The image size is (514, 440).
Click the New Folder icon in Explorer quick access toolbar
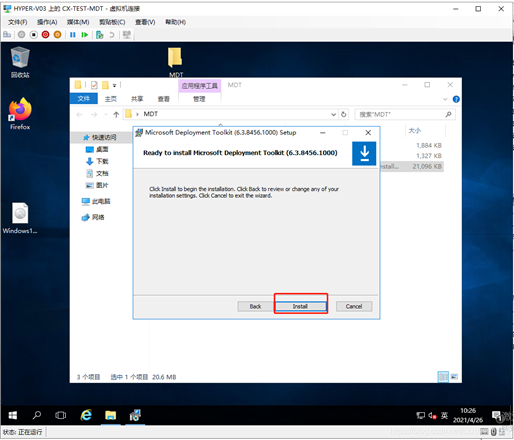pyautogui.click(x=105, y=85)
